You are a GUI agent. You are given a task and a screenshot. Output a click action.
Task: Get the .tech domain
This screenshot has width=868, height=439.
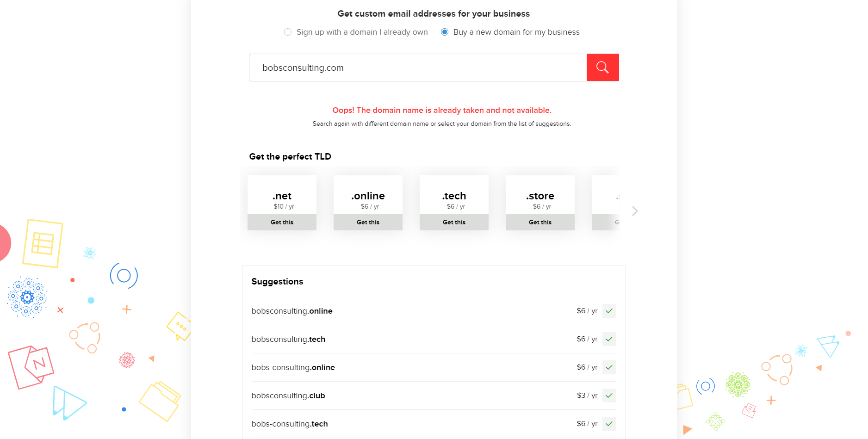coord(454,222)
